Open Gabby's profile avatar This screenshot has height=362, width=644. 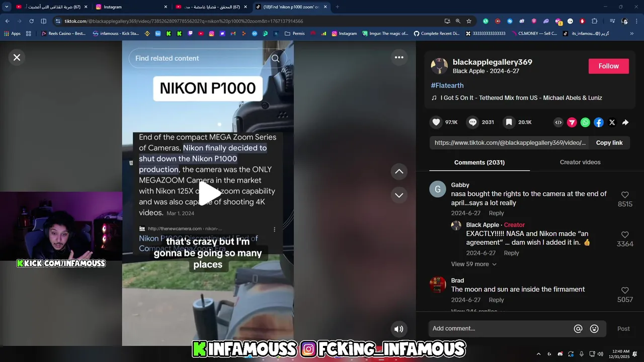click(x=438, y=189)
